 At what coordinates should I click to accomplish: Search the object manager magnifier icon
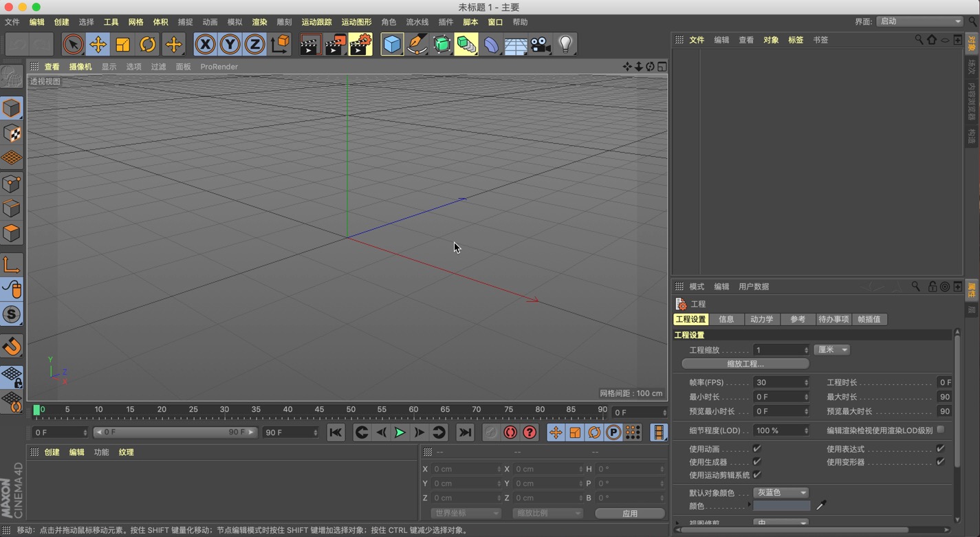click(x=919, y=40)
